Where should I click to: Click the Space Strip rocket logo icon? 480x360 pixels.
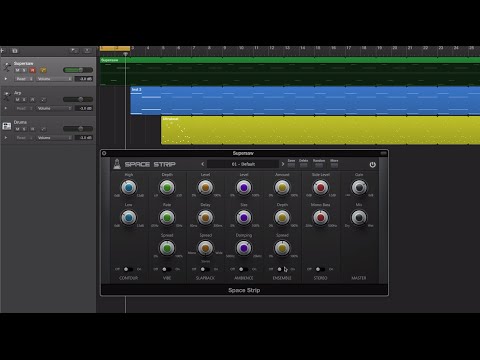coord(117,164)
